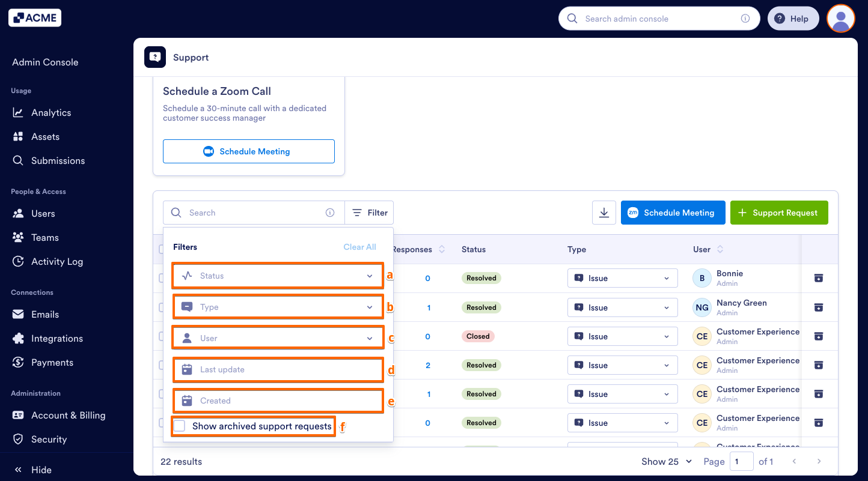Screen dimensions: 868x481
Task: Click the 22 results text
Action: (181, 462)
